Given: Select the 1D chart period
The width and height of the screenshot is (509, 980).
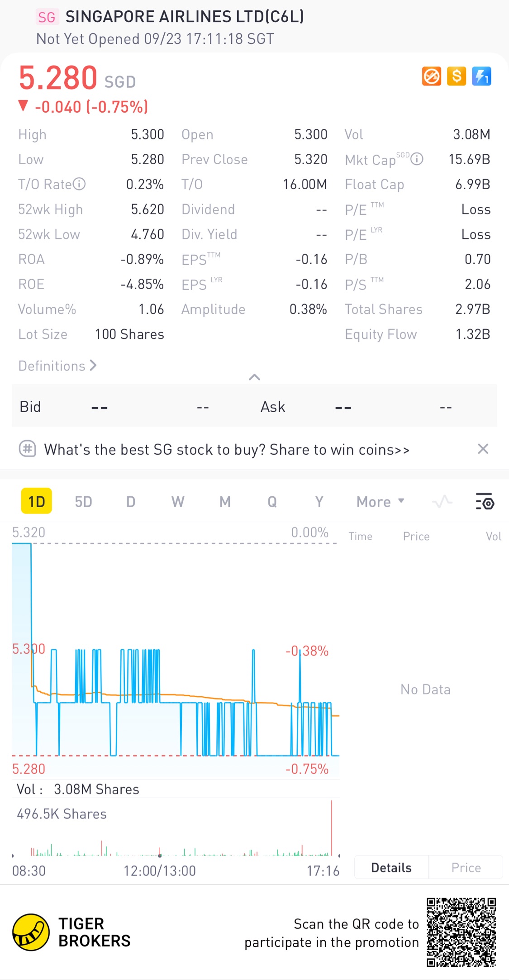Looking at the screenshot, I should pos(37,501).
